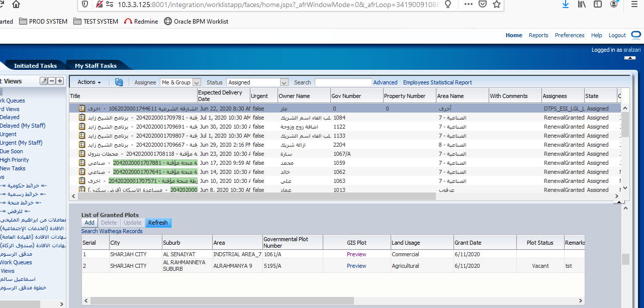The width and height of the screenshot is (644, 308).
Task: Open the Preferences menu item
Action: [570, 35]
